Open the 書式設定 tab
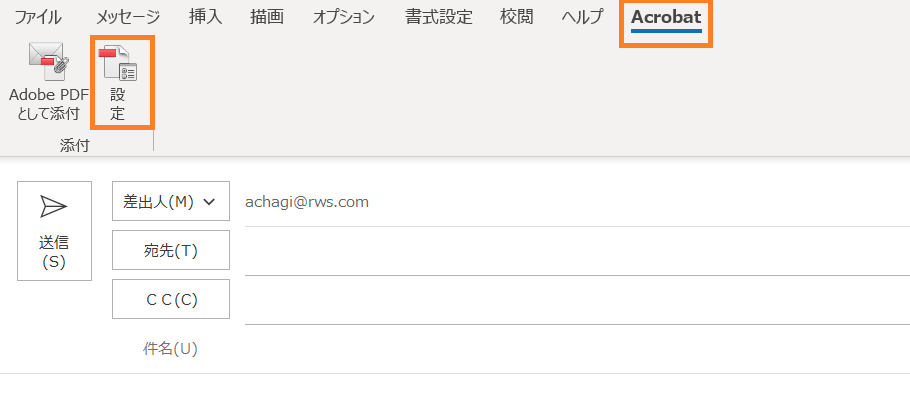910x399 pixels. click(x=439, y=17)
